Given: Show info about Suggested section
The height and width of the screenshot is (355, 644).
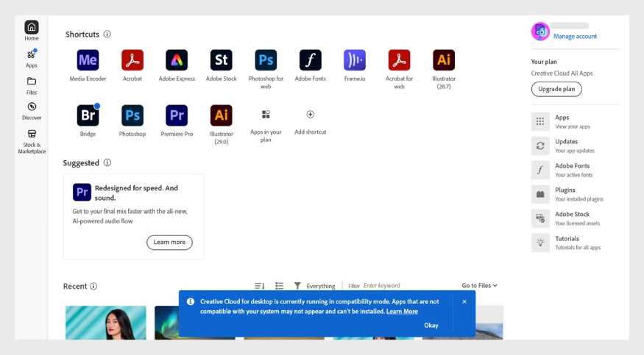Looking at the screenshot, I should click(107, 162).
